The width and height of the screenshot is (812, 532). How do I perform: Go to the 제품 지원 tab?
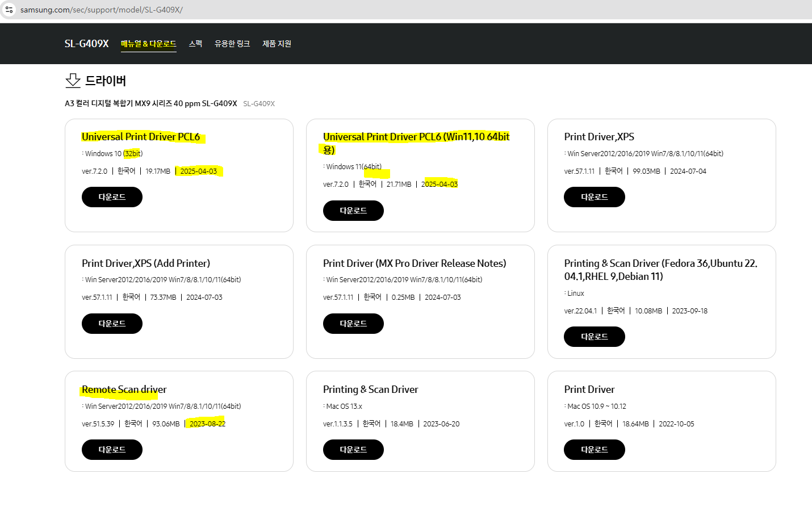click(x=277, y=44)
